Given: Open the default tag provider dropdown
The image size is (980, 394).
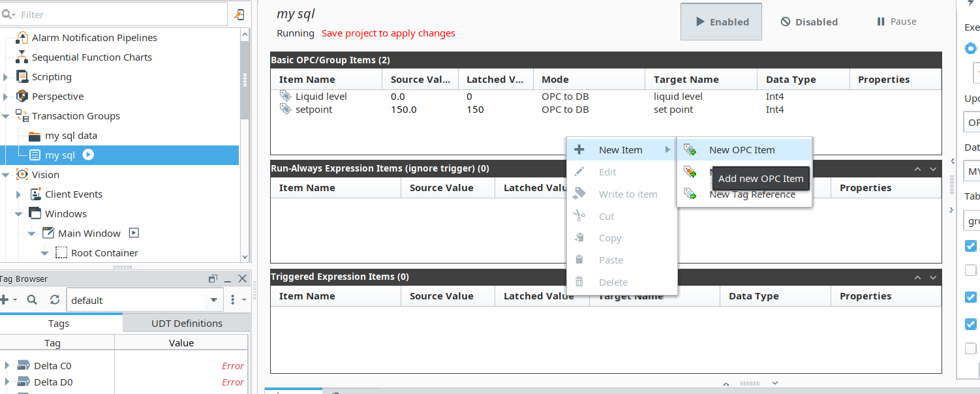Looking at the screenshot, I should coord(214,300).
